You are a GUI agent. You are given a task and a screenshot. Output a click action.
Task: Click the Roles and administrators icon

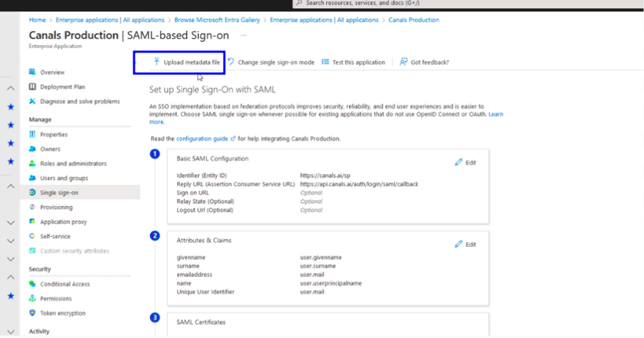(x=32, y=163)
